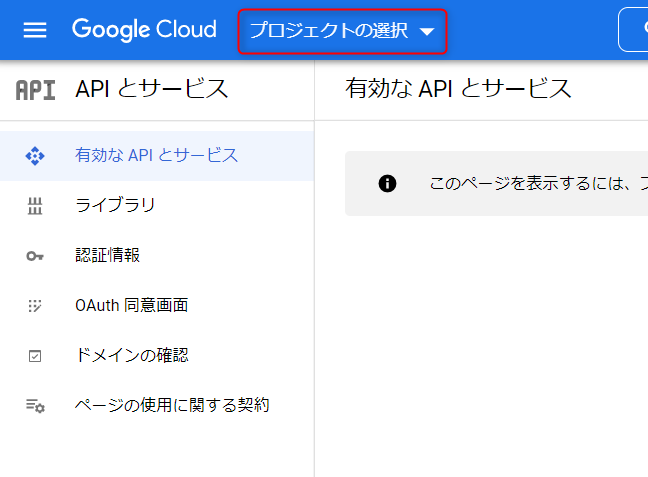Click the ライブラリ library icon
This screenshot has height=477, width=648.
pyautogui.click(x=35, y=206)
